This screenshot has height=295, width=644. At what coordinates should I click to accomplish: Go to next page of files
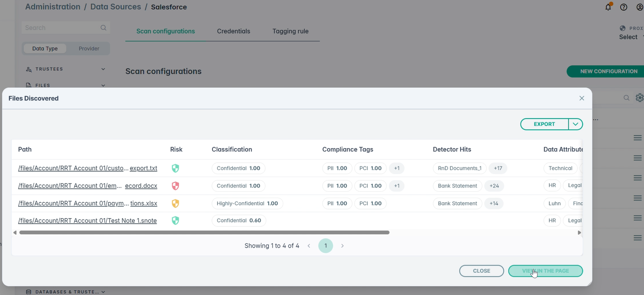(342, 246)
